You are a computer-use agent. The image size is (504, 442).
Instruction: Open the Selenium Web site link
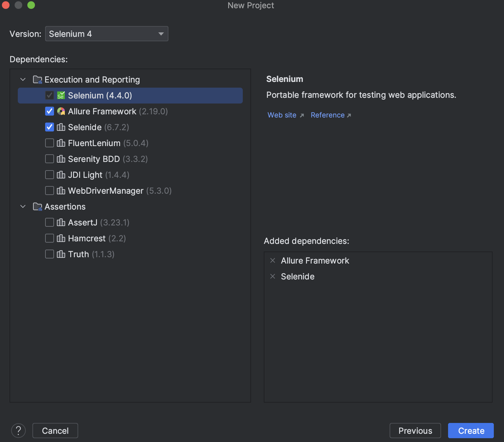coord(282,115)
